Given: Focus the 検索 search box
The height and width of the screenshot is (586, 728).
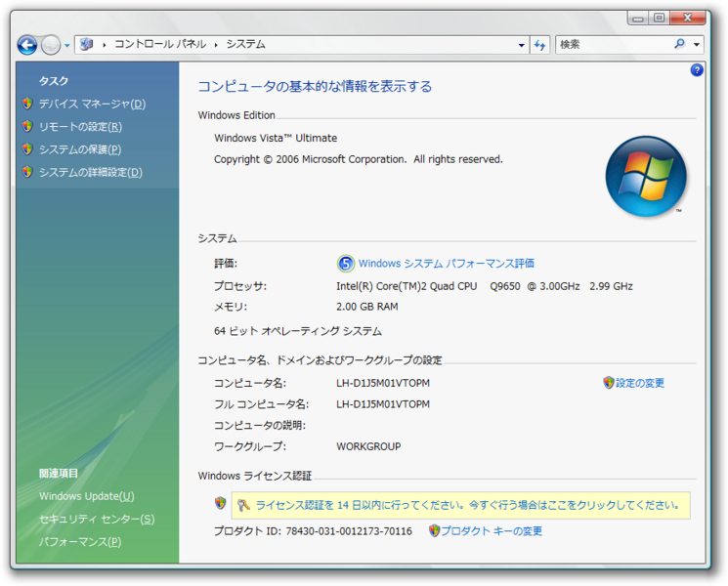Looking at the screenshot, I should 613,45.
